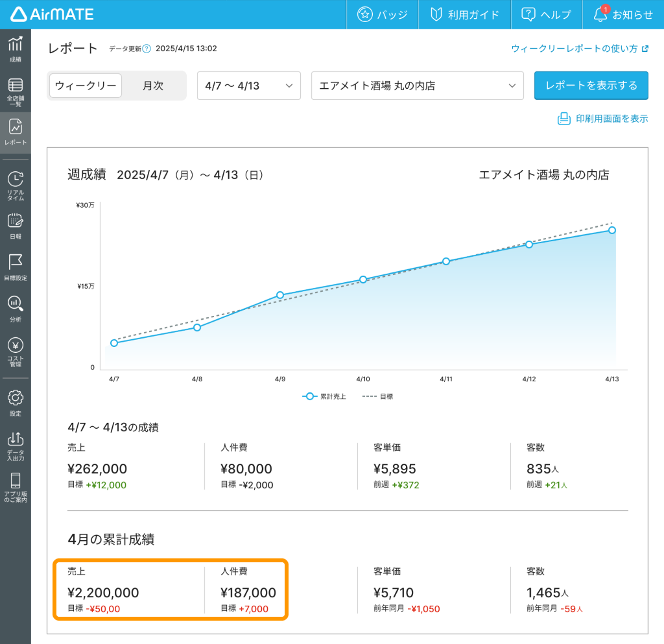
Task: Click the monthly 客数 value 1,465人
Action: tap(547, 593)
